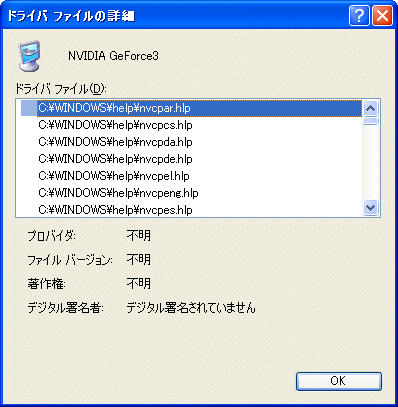Image resolution: width=398 pixels, height=407 pixels.
Task: Select nvcpda.hlp in driver file list
Action: pos(115,142)
